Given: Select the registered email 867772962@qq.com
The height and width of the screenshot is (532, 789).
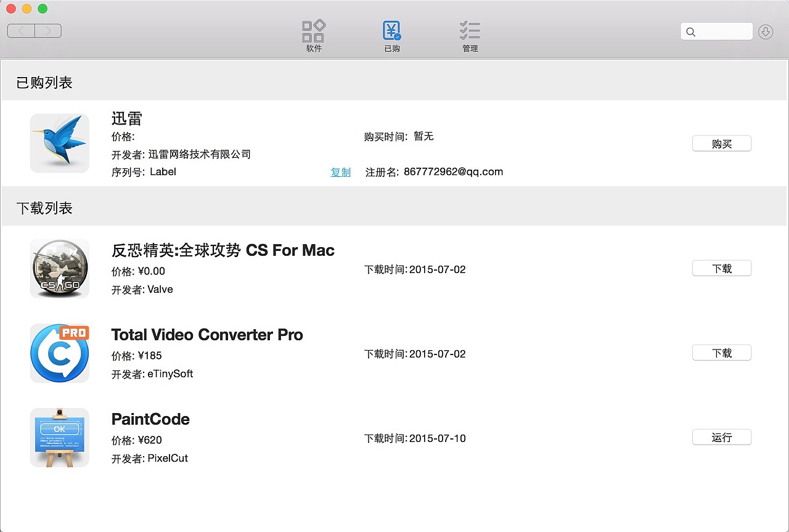Looking at the screenshot, I should click(454, 172).
